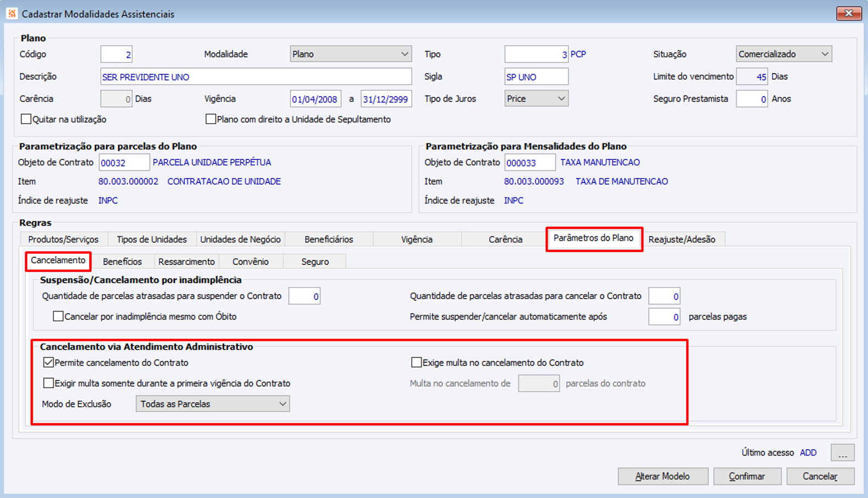Click the Carência days field

pos(116,98)
